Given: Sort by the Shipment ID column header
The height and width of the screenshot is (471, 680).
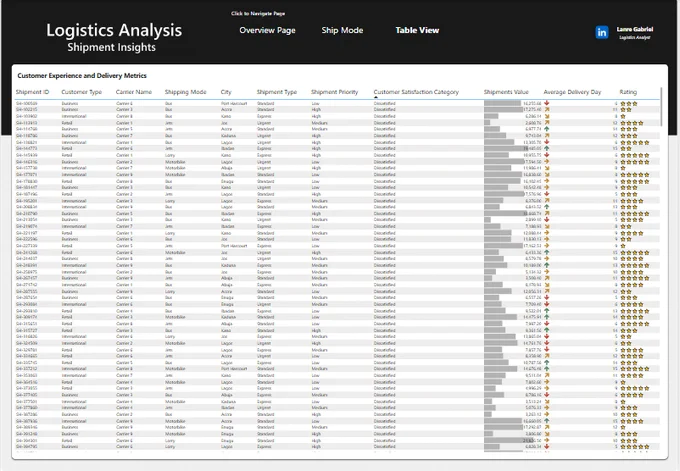Looking at the screenshot, I should 33,92.
